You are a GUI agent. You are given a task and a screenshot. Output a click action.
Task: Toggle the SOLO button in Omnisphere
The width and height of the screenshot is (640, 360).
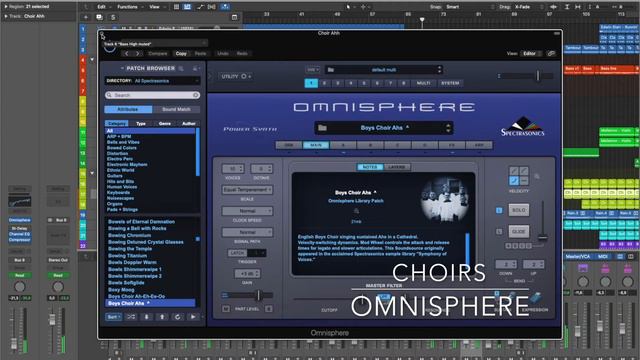518,210
